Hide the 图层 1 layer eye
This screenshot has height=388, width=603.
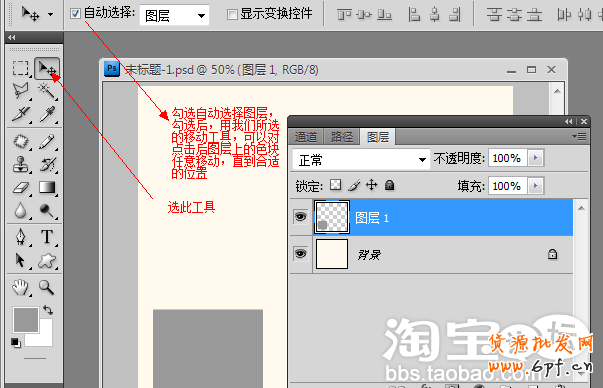[x=300, y=217]
